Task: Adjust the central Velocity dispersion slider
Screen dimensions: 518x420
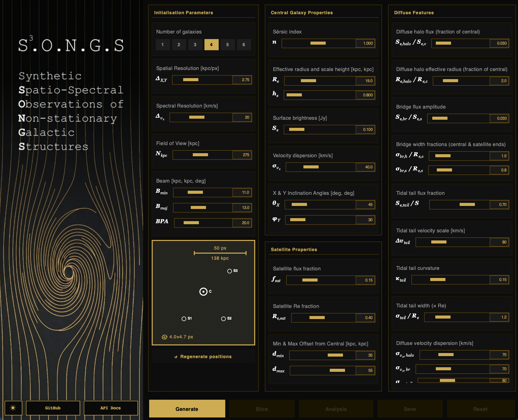Action: [x=321, y=167]
